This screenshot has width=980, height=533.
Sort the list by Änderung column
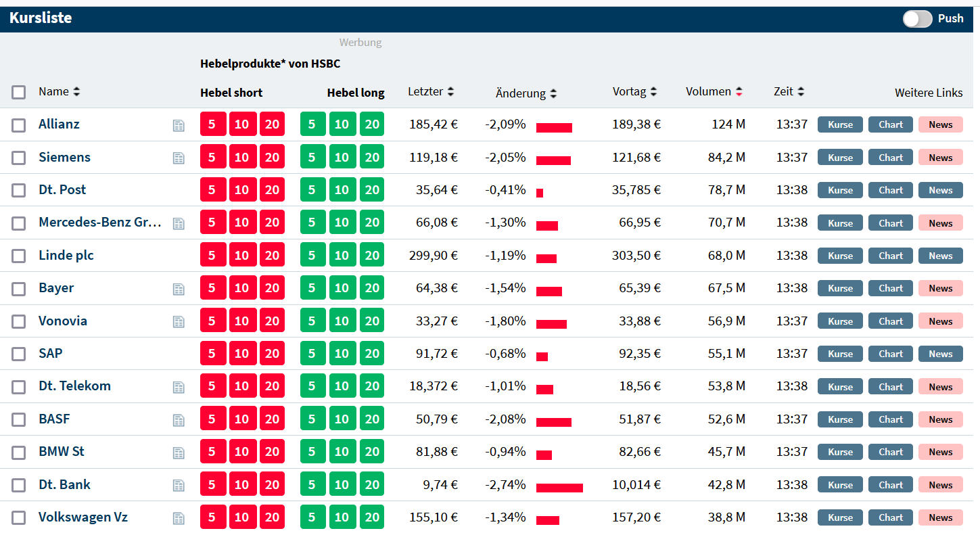[x=526, y=93]
